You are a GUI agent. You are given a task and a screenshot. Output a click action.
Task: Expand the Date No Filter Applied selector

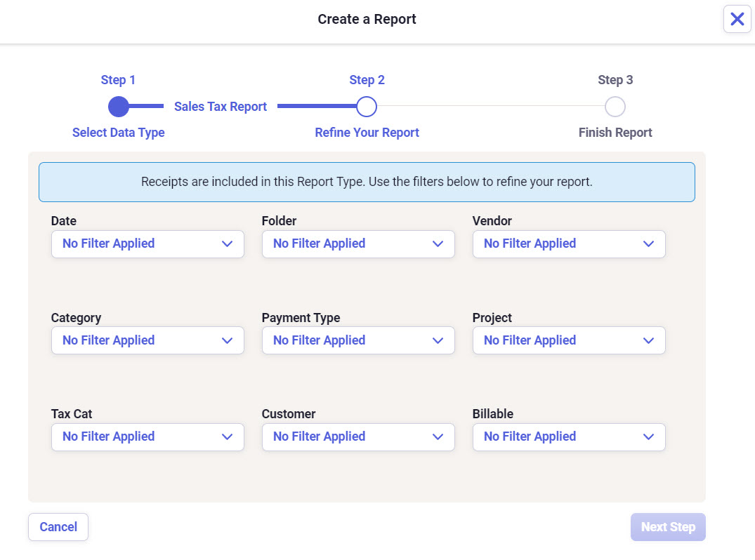(147, 244)
